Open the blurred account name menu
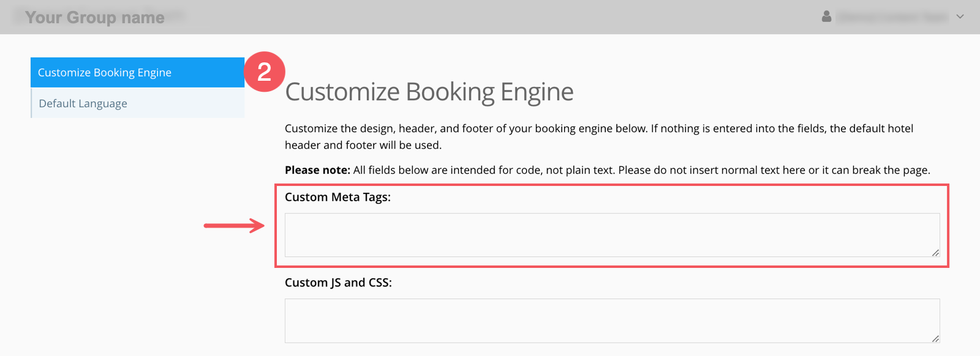Viewport: 980px width, 356px height. (892, 17)
